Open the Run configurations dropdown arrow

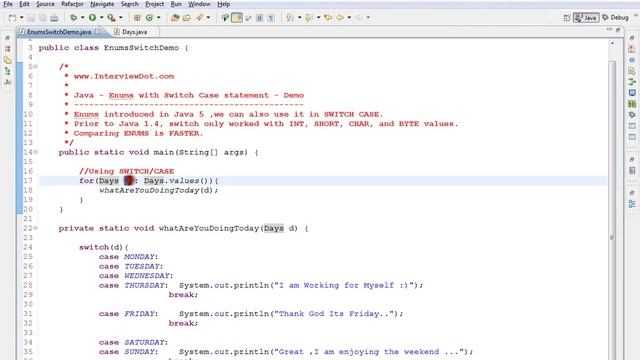coord(101,18)
